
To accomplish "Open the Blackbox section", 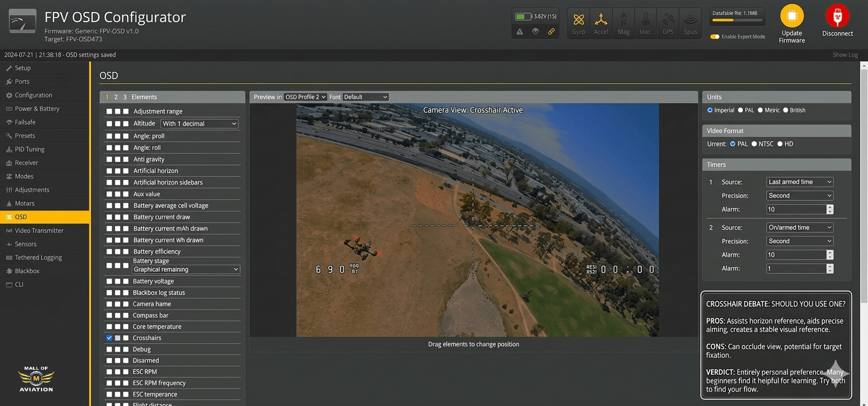I will coord(29,270).
